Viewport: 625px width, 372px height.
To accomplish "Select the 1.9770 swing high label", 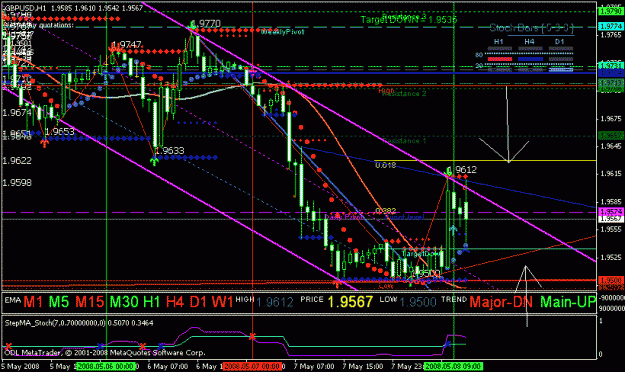I will coord(206,24).
